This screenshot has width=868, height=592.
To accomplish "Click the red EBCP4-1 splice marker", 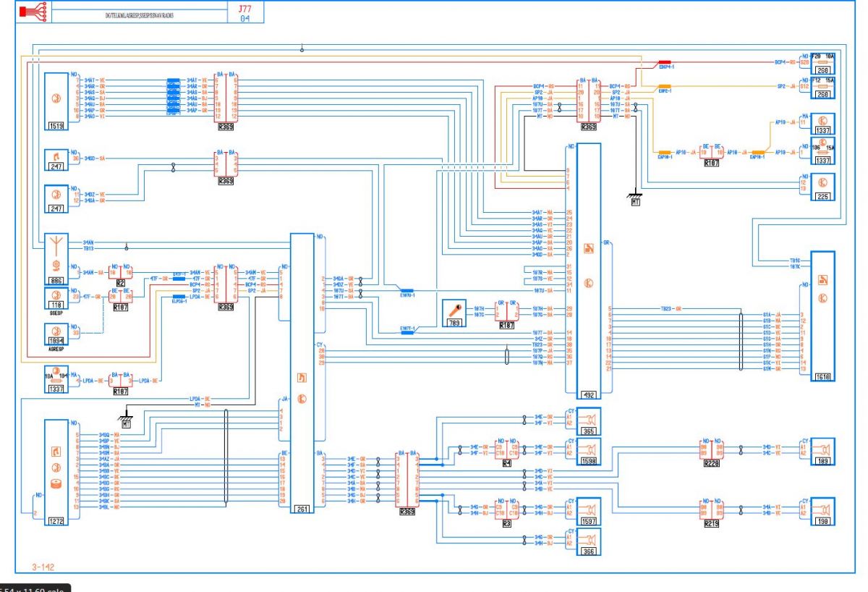I will (664, 64).
